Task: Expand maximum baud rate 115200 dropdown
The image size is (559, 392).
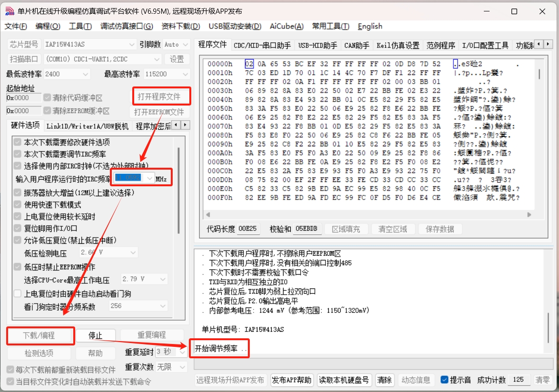Action: (185, 74)
